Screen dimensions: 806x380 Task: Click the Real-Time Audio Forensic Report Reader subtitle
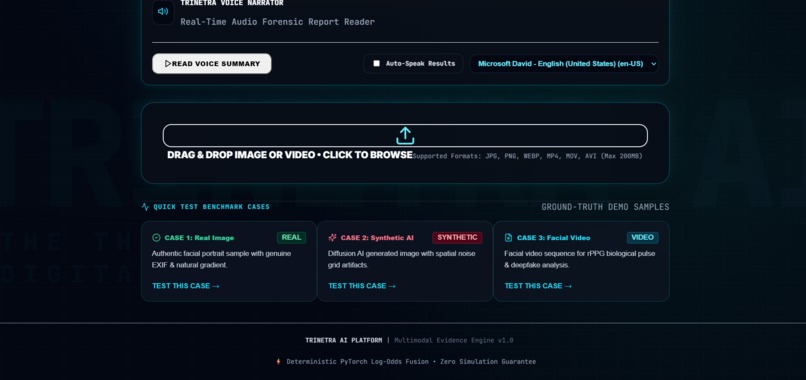coord(278,22)
